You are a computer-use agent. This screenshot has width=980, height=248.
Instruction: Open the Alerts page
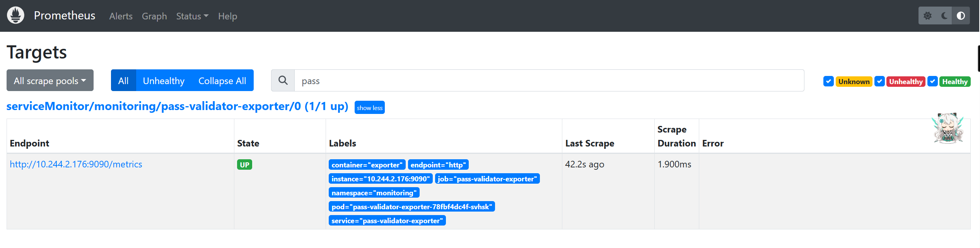pos(121,16)
